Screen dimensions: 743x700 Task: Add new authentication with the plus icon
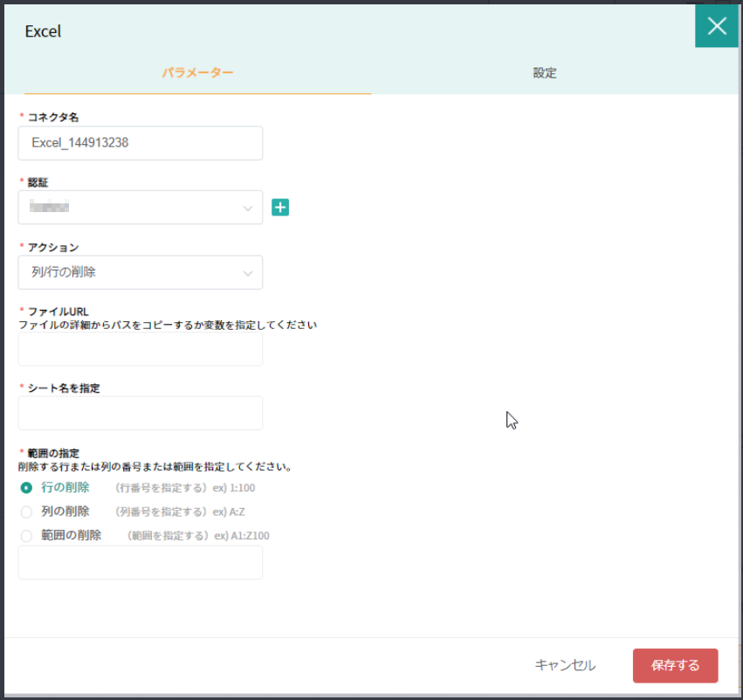coord(280,208)
